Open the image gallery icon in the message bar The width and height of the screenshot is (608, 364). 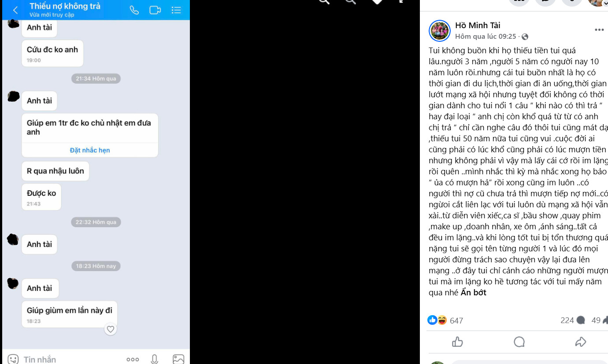[x=178, y=359]
